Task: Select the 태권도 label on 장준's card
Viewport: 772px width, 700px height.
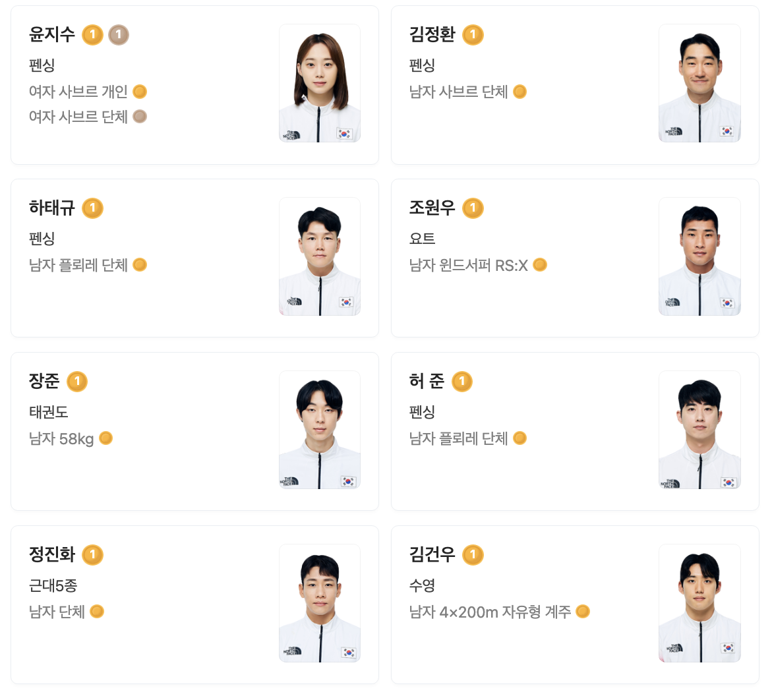Action: [47, 411]
